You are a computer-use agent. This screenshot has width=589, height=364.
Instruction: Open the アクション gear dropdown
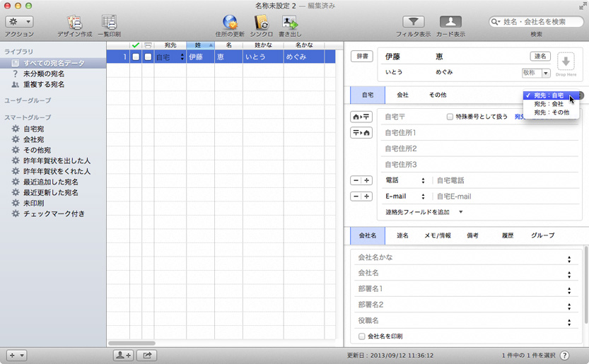coord(19,22)
